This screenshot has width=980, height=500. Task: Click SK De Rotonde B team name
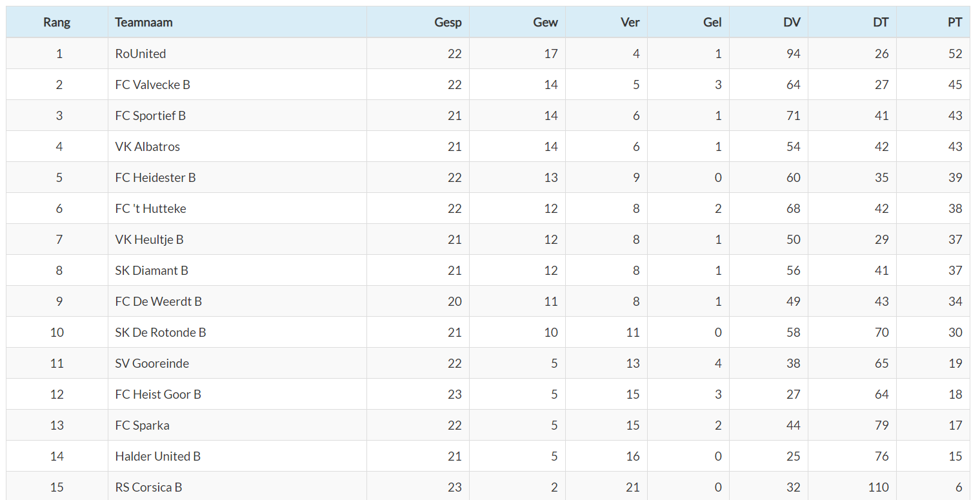(x=161, y=332)
